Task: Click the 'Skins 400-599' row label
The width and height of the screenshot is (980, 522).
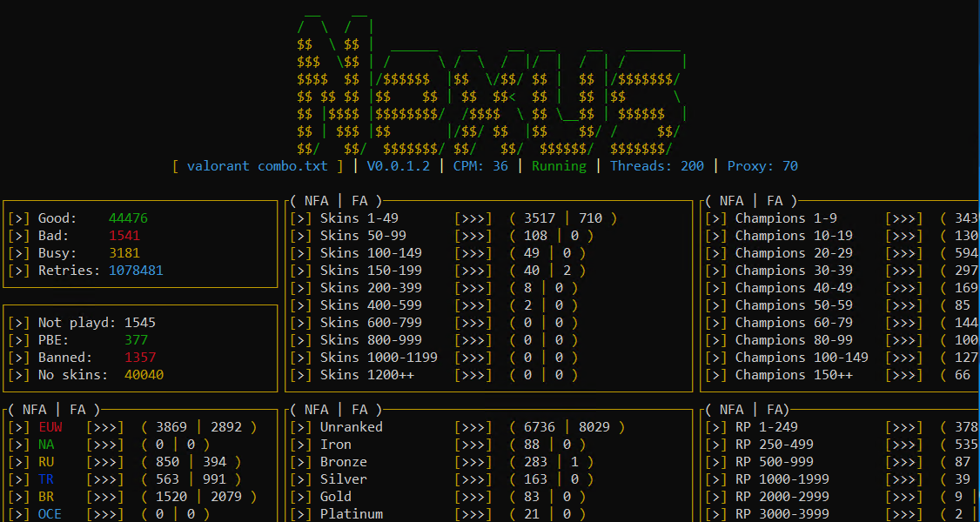Action: click(372, 305)
